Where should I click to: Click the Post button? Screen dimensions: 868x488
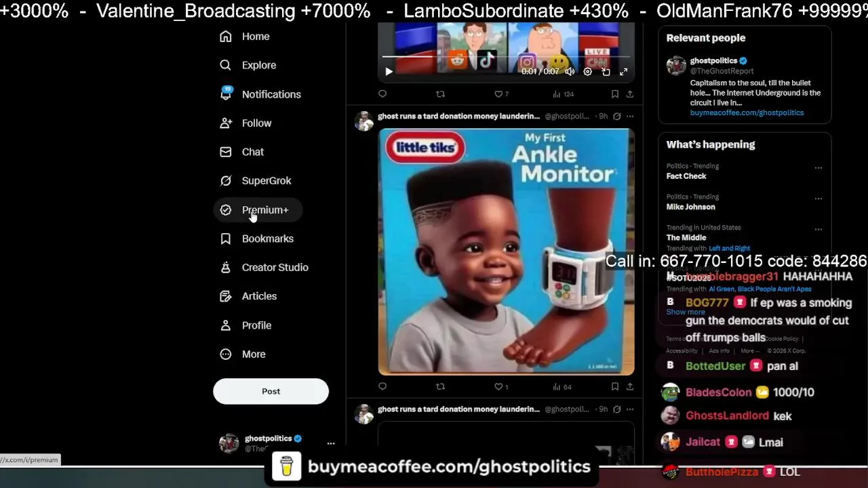tap(271, 391)
